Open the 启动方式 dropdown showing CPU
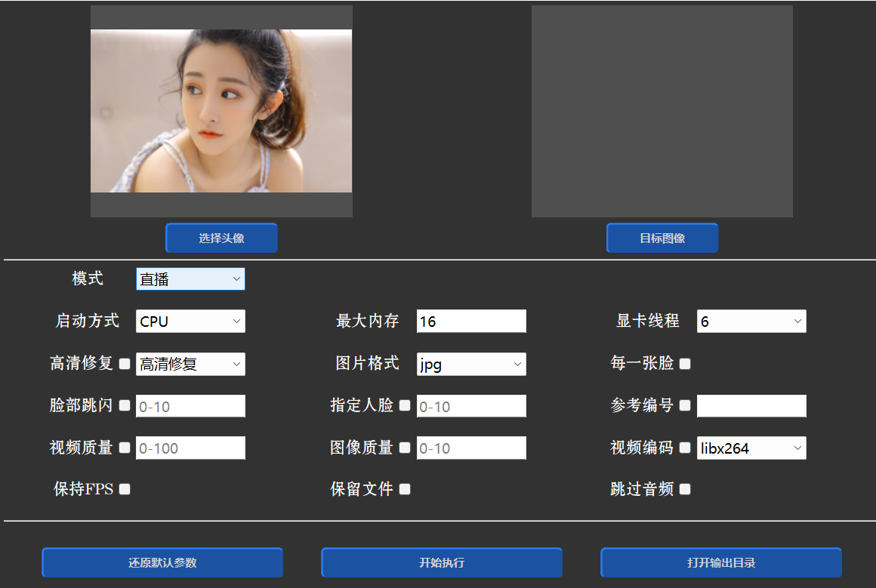The width and height of the screenshot is (876, 588). [190, 321]
